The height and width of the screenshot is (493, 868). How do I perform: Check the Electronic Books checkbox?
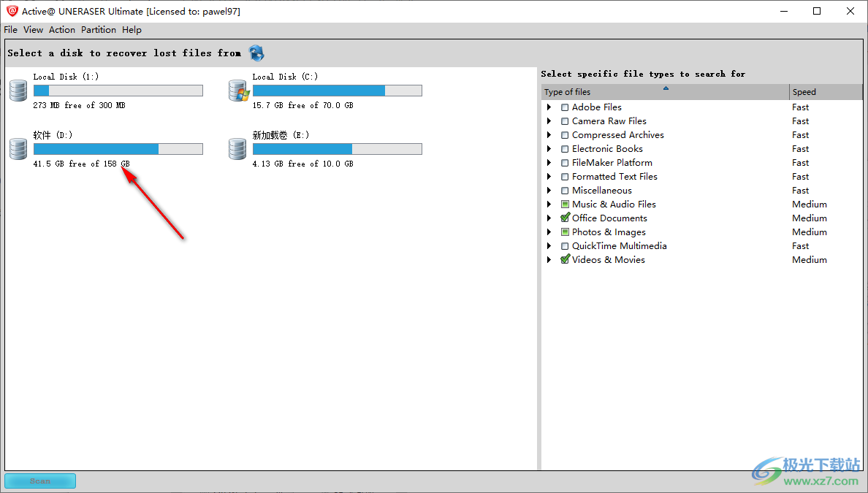click(565, 149)
